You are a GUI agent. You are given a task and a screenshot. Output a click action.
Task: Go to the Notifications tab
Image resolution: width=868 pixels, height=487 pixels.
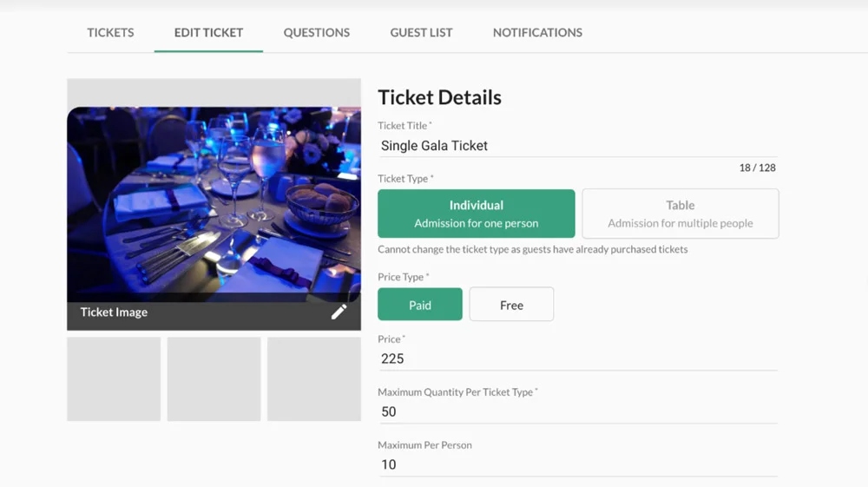537,32
